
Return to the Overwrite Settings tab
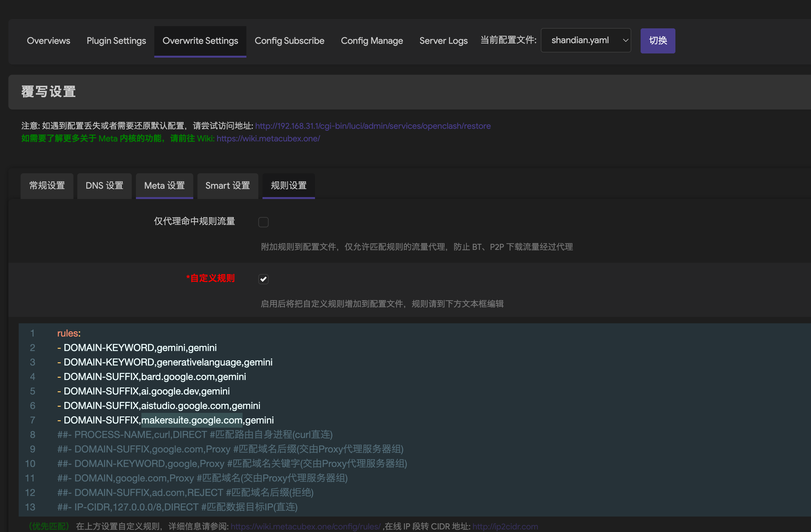[200, 41]
